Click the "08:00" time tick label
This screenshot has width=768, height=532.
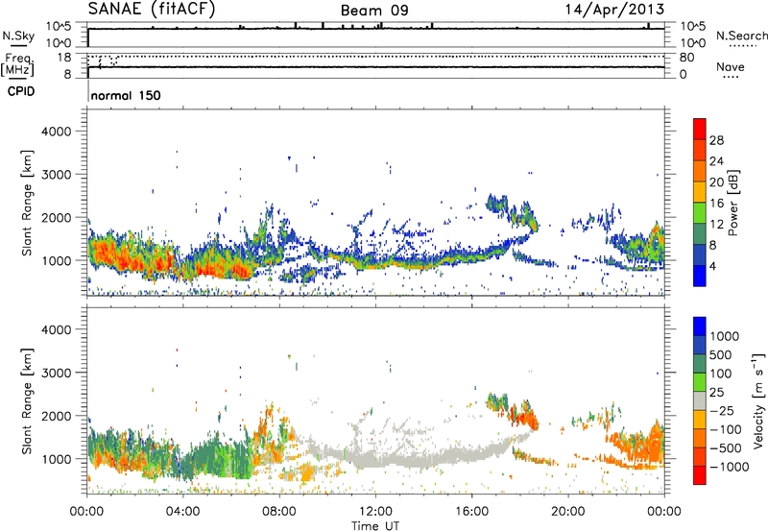(279, 512)
